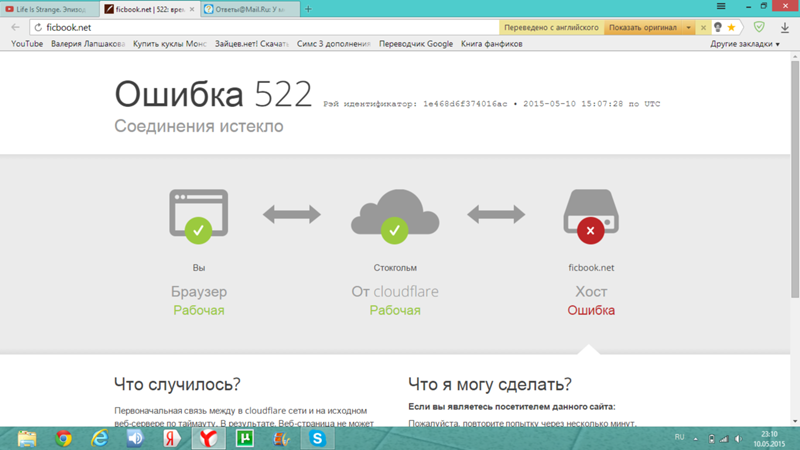
Task: Click the network signal tray icon
Action: point(724,439)
